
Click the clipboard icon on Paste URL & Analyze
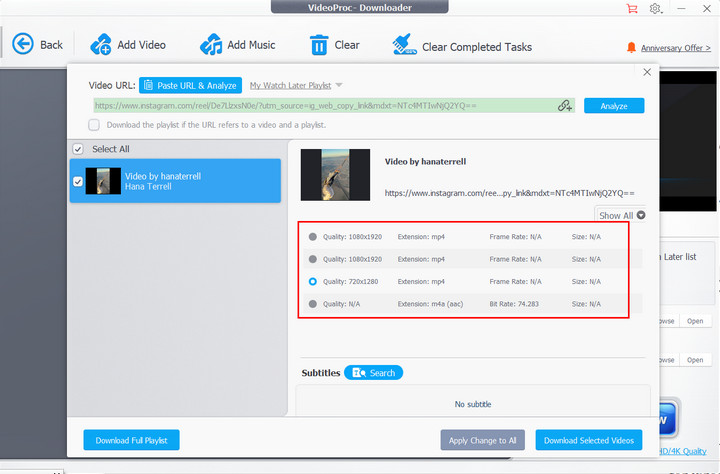148,85
